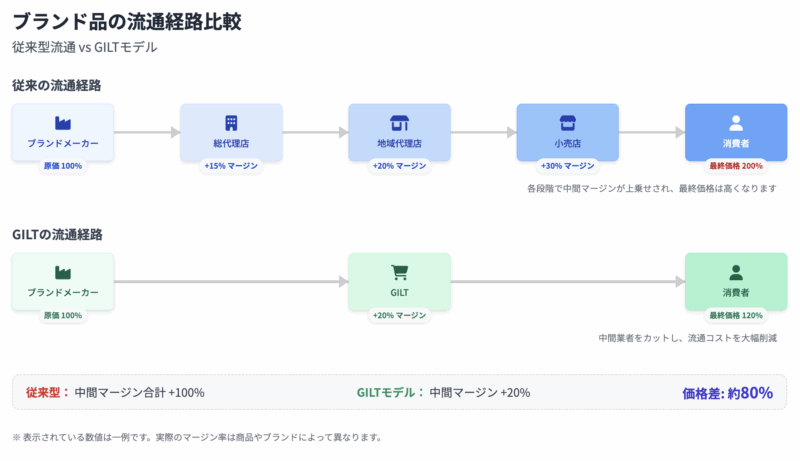Click the 従来の流通経路 section heading
Image resolution: width=800 pixels, height=461 pixels.
(57, 85)
